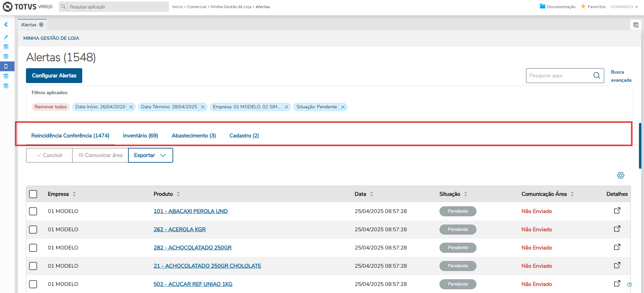The height and width of the screenshot is (293, 644).
Task: Check the row for 262 - ACEROLA KGR
Action: (33, 230)
